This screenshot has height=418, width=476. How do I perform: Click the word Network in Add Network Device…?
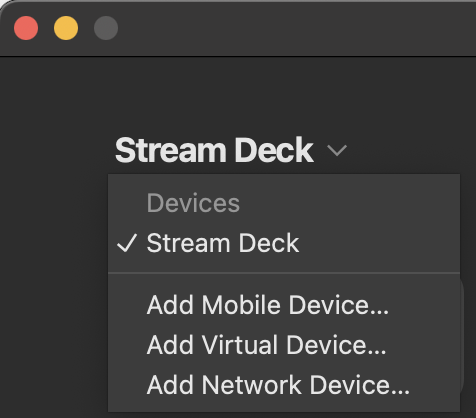[252, 385]
